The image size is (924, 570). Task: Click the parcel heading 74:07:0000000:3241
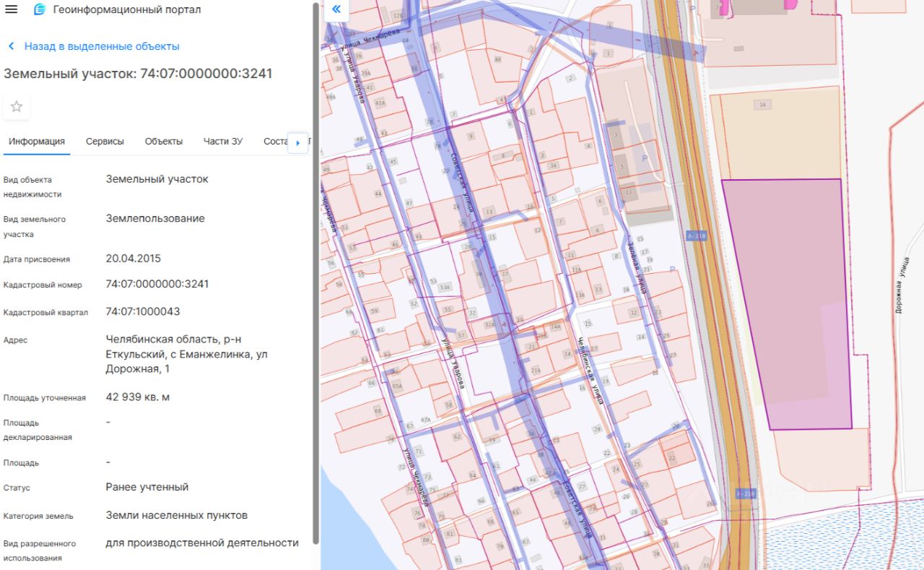click(138, 74)
